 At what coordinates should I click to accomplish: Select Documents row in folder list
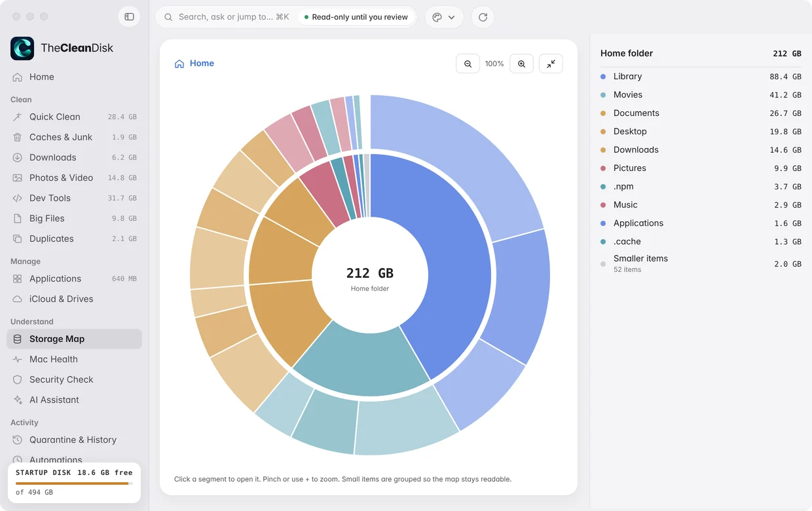tap(701, 113)
